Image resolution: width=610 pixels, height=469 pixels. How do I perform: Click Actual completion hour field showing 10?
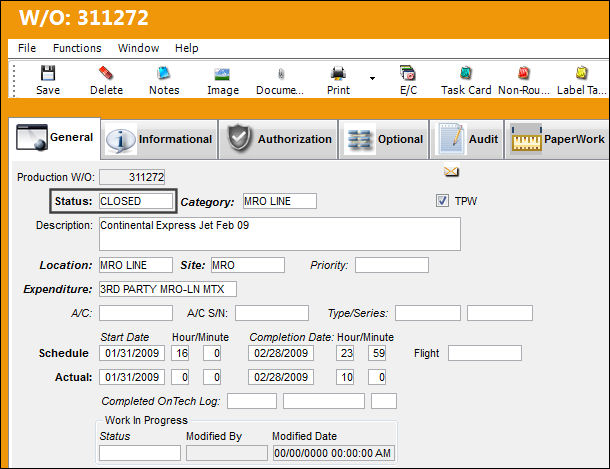click(345, 377)
